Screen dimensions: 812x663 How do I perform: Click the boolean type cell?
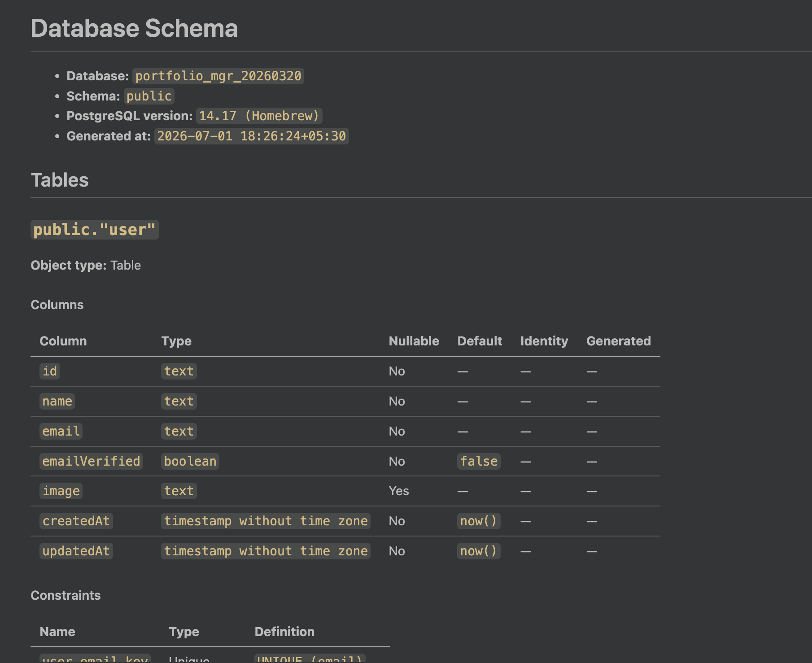click(190, 461)
